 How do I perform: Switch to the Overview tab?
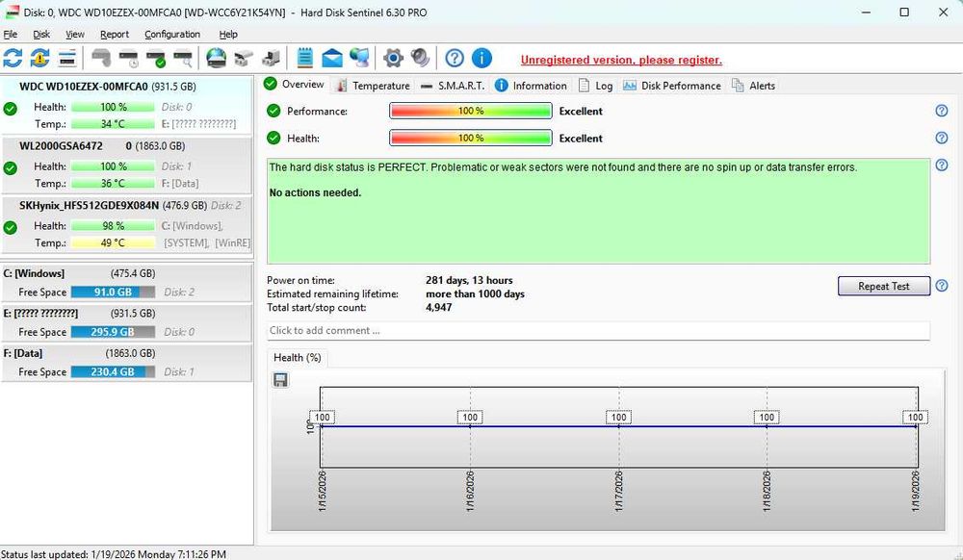pos(295,85)
